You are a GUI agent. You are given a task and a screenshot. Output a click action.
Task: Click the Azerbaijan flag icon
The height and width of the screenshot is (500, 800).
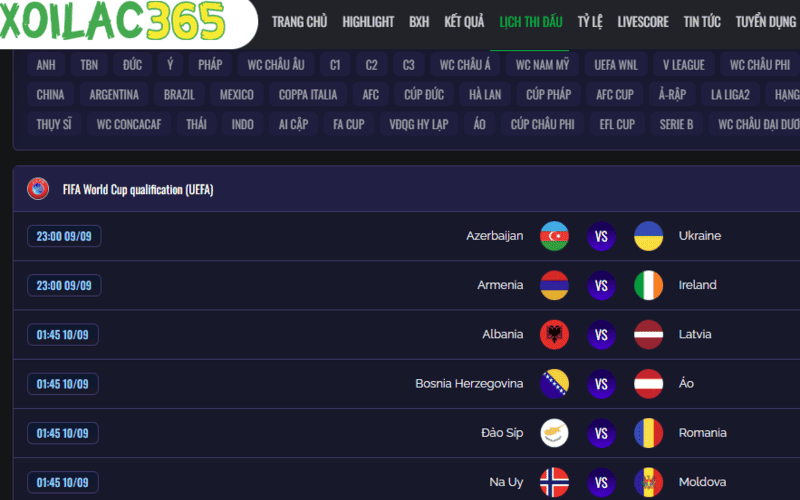(x=554, y=236)
